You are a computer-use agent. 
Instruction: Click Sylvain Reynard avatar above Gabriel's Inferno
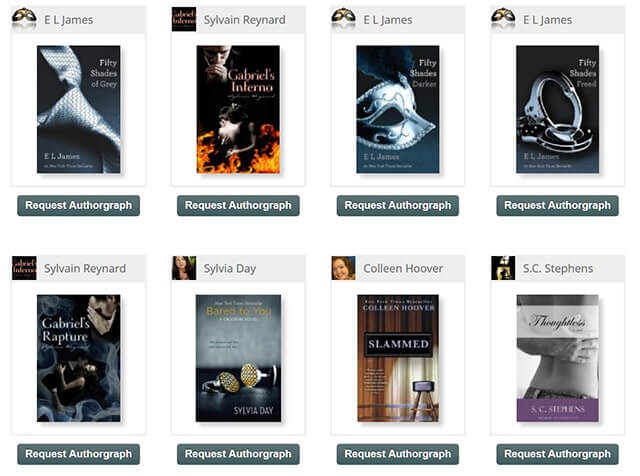pyautogui.click(x=184, y=19)
